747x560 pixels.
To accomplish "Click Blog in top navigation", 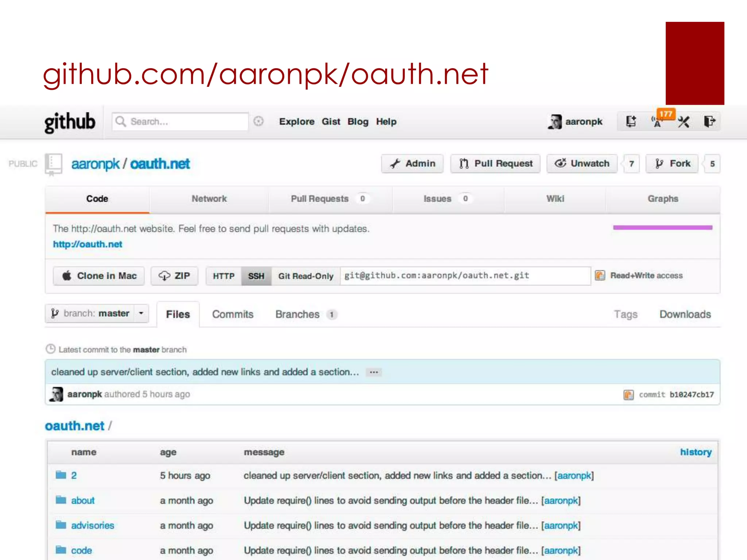I will [x=358, y=122].
